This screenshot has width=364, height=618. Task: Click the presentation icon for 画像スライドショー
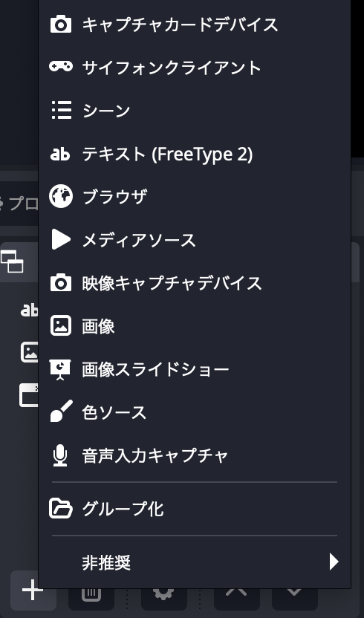[x=60, y=369]
